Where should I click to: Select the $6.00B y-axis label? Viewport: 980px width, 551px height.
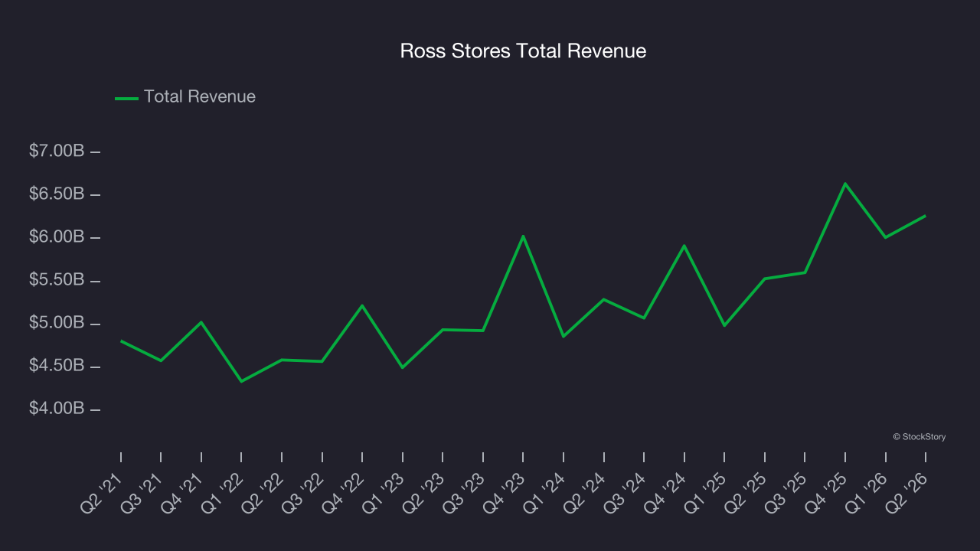[x=57, y=237]
